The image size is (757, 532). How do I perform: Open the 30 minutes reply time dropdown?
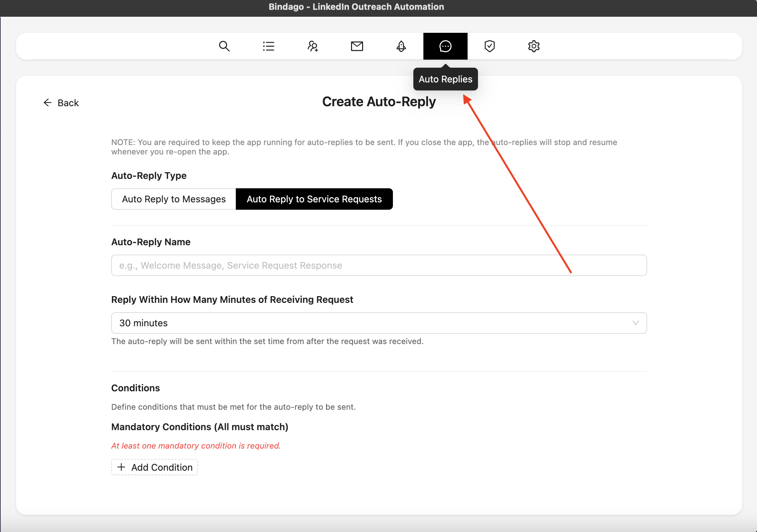(379, 323)
